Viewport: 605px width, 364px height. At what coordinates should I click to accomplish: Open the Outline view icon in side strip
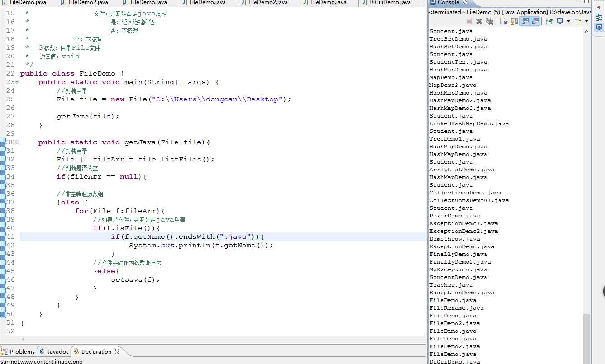598,18
